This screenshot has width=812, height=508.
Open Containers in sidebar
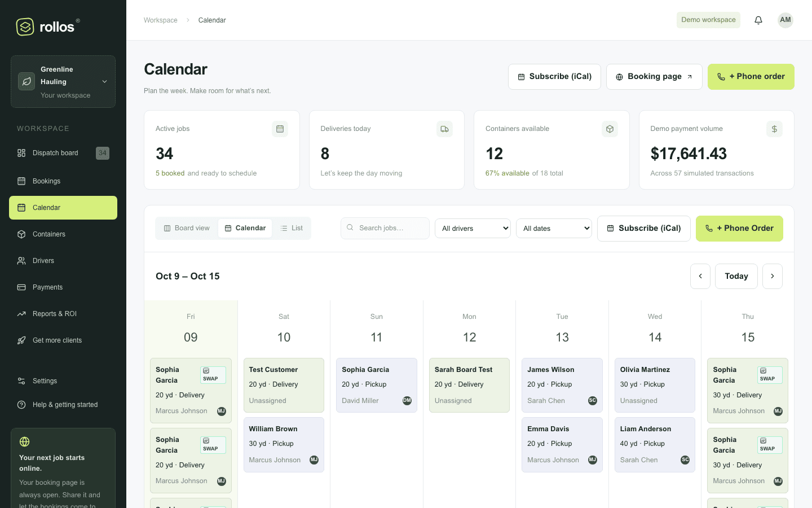tap(63, 234)
